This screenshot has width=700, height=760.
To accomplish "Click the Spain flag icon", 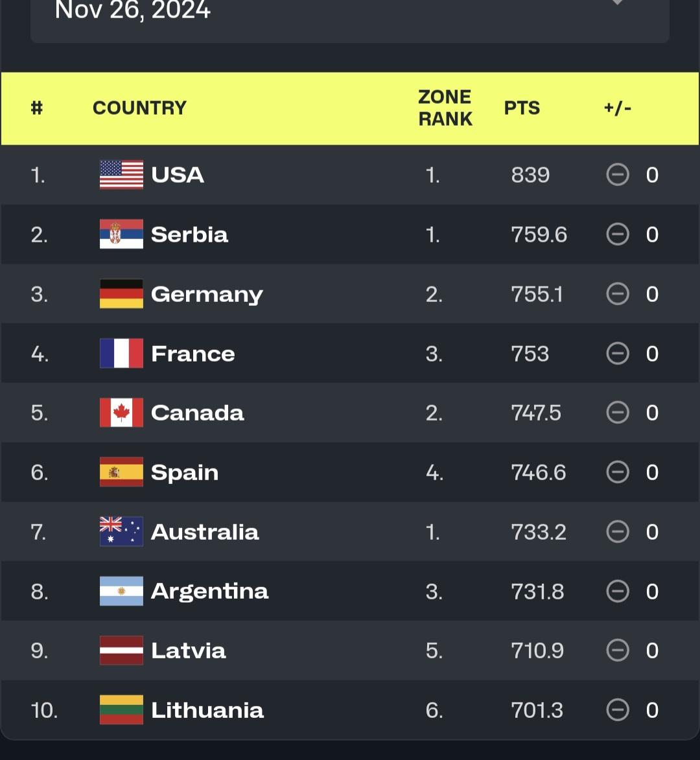I will [121, 472].
